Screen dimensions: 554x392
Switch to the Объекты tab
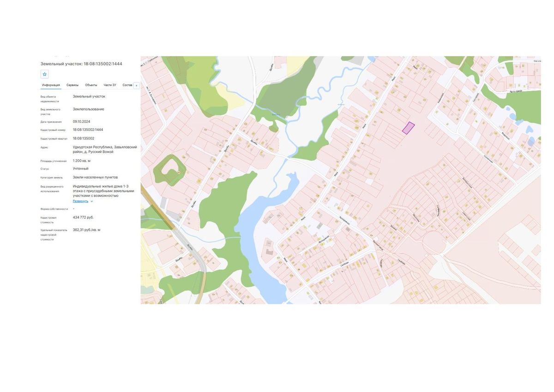coord(91,85)
